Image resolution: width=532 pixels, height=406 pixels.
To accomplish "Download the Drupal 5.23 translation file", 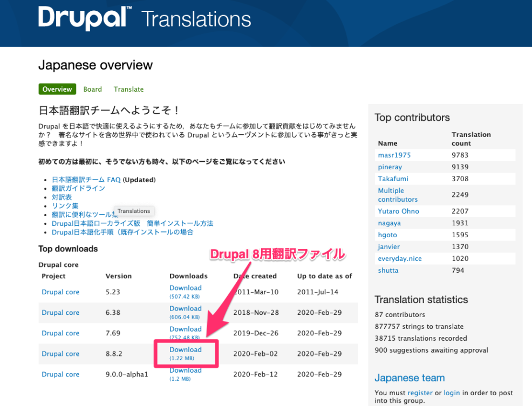I will tap(186, 288).
